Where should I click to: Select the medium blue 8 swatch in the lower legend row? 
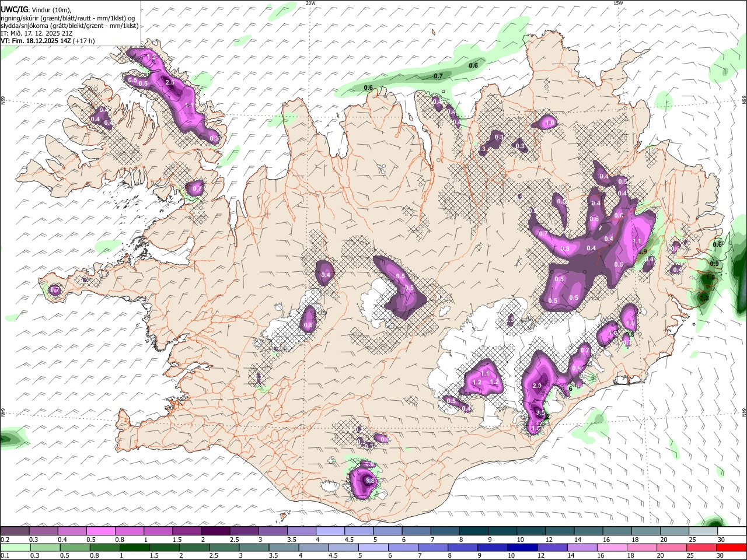tap(462, 547)
